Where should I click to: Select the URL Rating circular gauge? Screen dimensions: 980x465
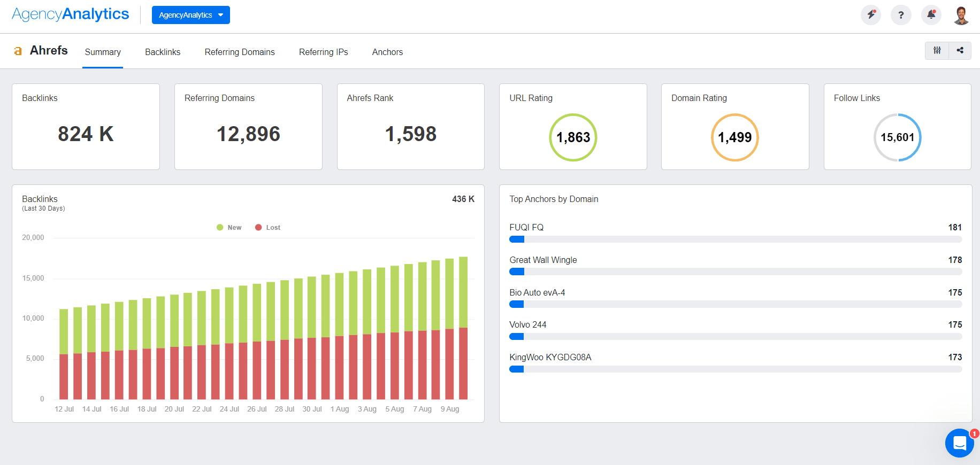(573, 137)
